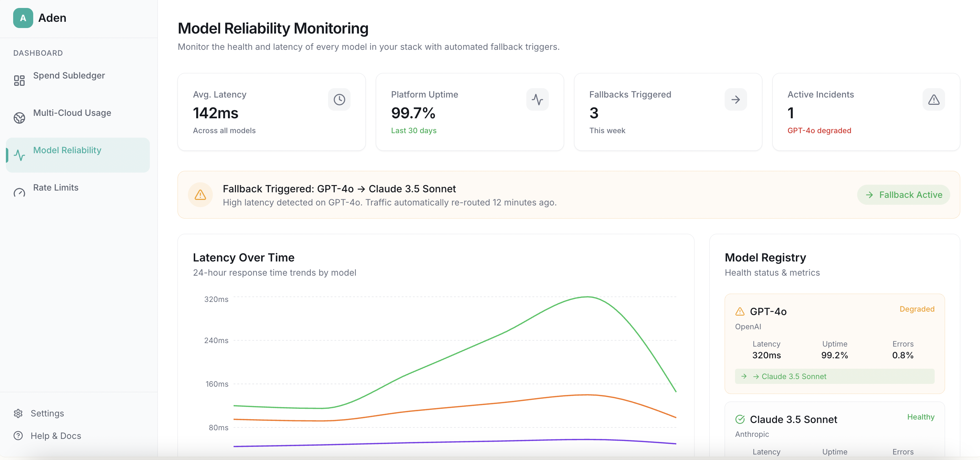Open Multi-Cloud Usage from sidebar
This screenshot has height=460, width=980.
tap(72, 113)
